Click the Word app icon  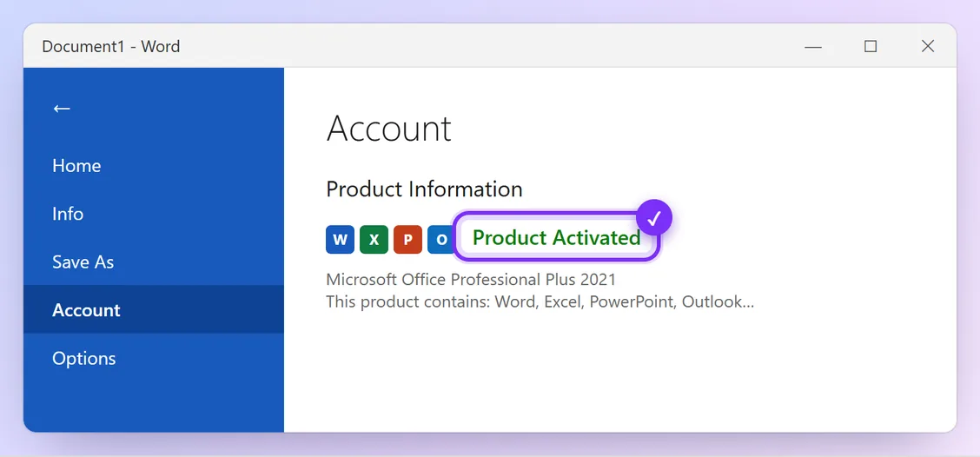click(340, 240)
